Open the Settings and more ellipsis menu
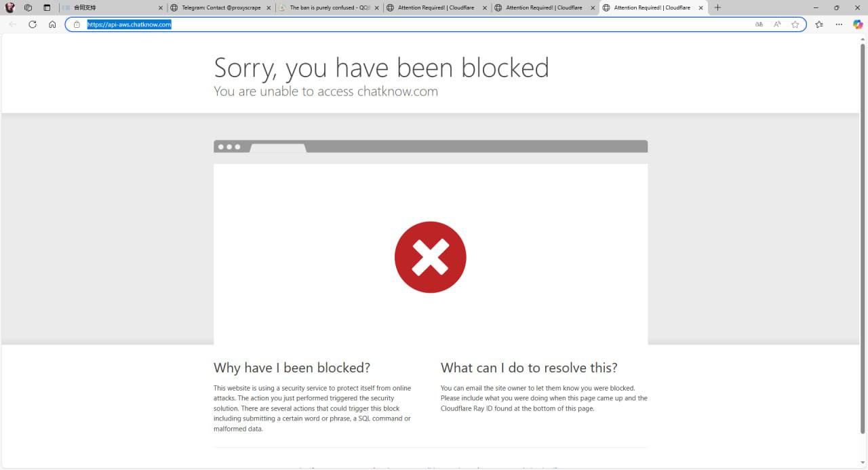868x470 pixels. (839, 24)
